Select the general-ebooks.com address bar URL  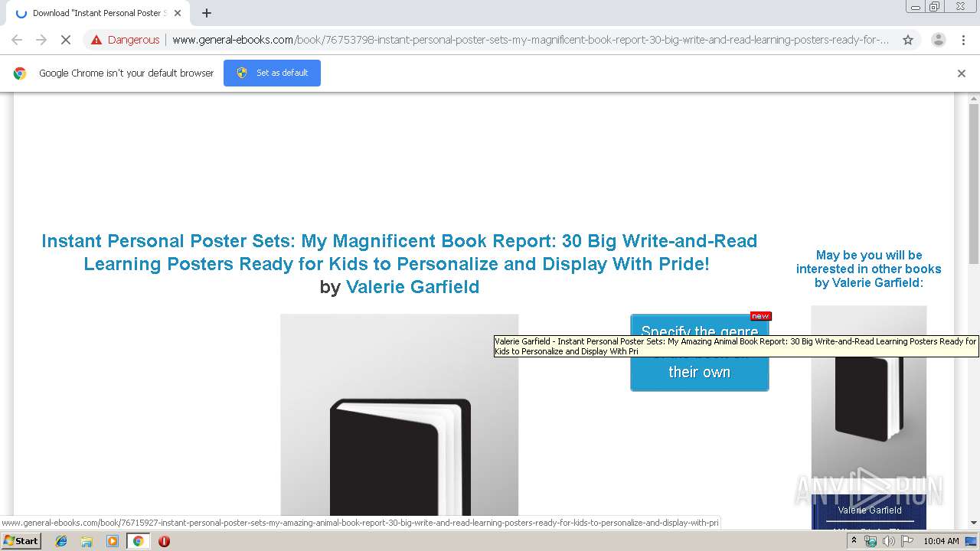531,40
